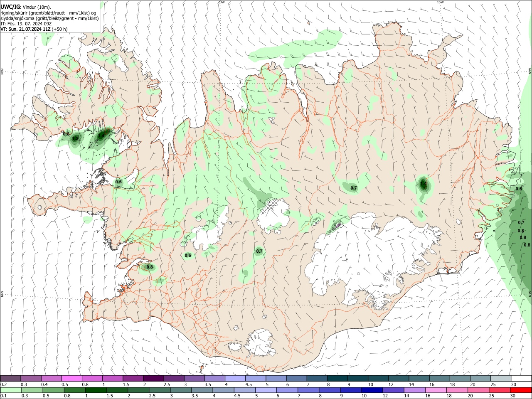Click the 20W longitude label
The image size is (532, 399).
[x=221, y=2]
